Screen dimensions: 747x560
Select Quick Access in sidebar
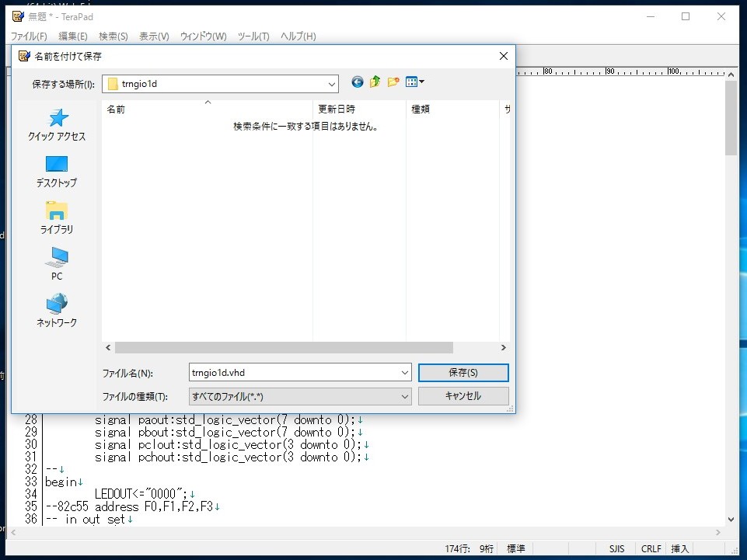pos(57,125)
